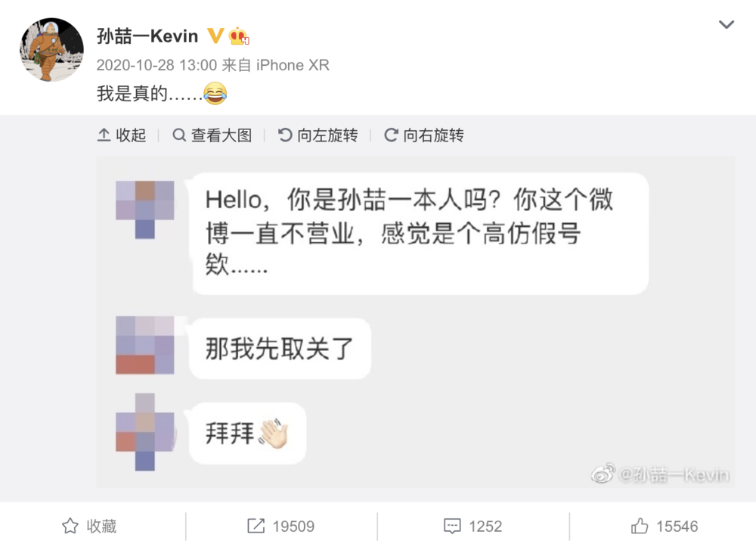The image size is (756, 547).
Task: Click the chat message starting with Hello
Action: tap(418, 233)
